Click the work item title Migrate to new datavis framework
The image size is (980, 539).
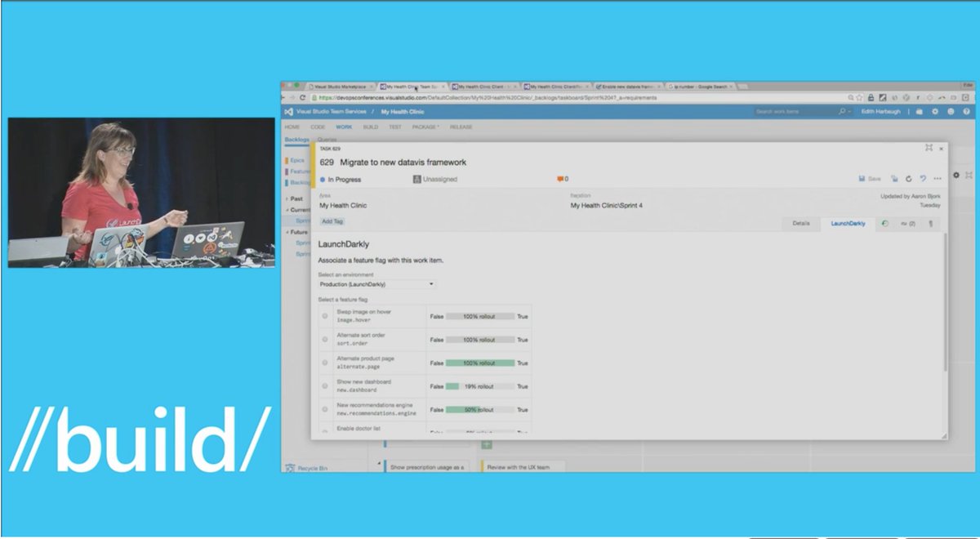(403, 162)
